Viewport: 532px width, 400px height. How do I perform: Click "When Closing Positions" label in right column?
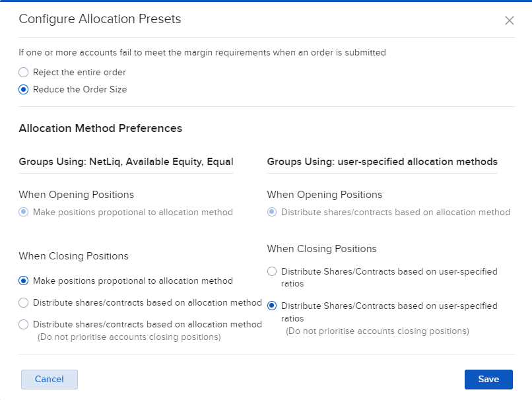pos(321,249)
